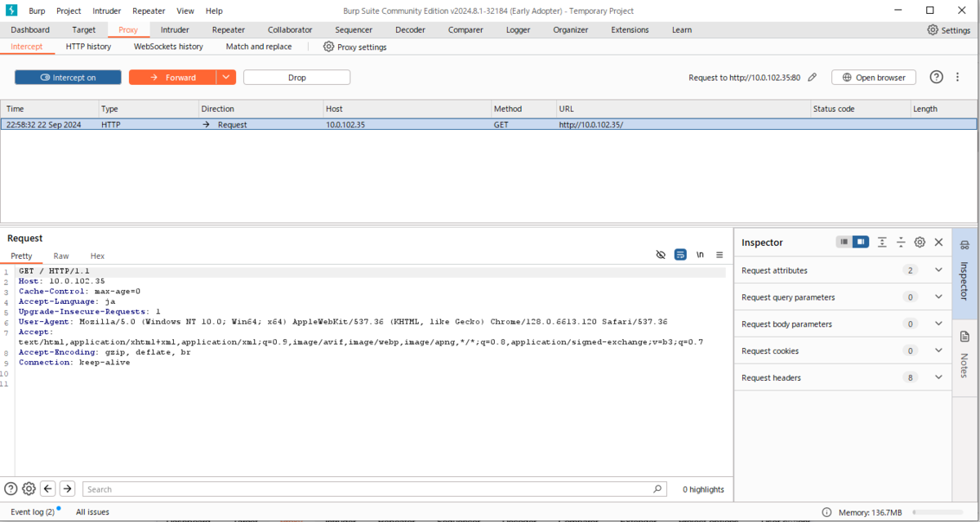
Task: Switch to the Target tab
Action: coord(84,30)
